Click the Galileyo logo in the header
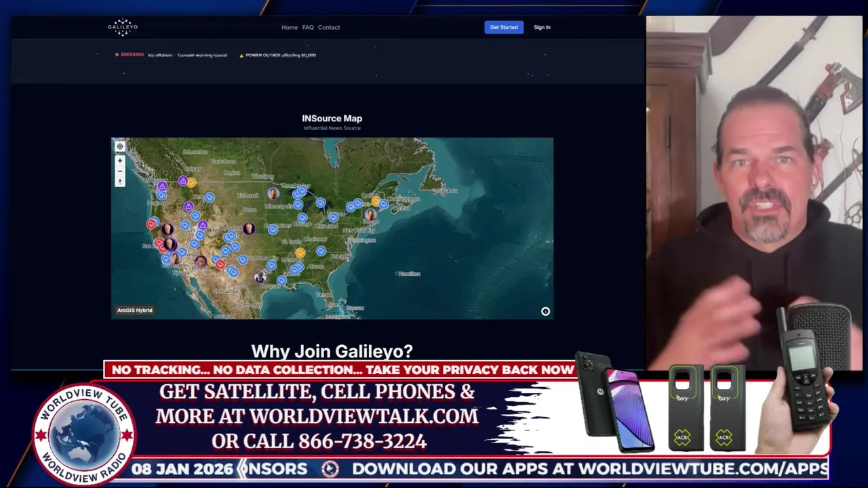Viewport: 868px width, 488px height. tap(123, 27)
